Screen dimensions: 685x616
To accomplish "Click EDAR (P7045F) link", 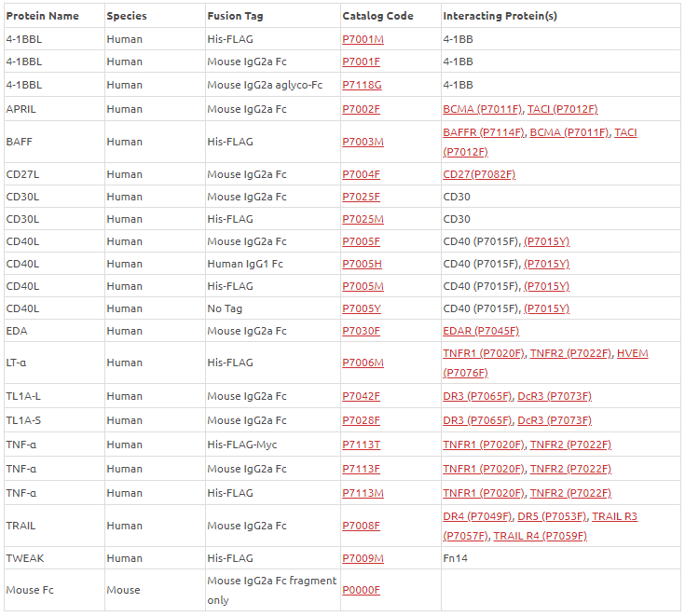I will (x=481, y=331).
